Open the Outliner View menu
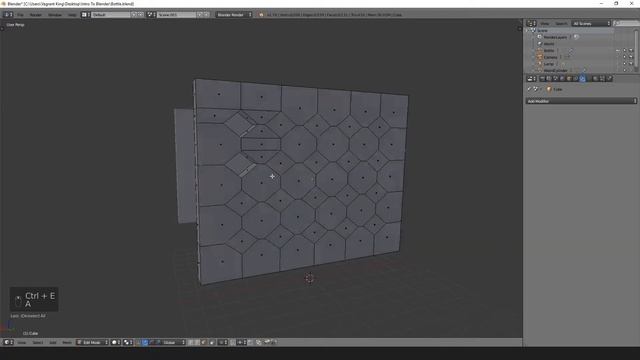Screen dimensions: 640x360 pos(544,24)
